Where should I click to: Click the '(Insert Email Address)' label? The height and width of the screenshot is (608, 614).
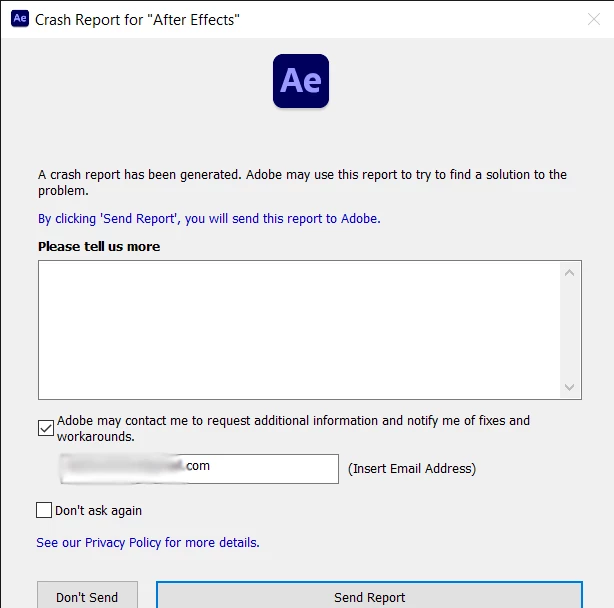click(x=412, y=469)
